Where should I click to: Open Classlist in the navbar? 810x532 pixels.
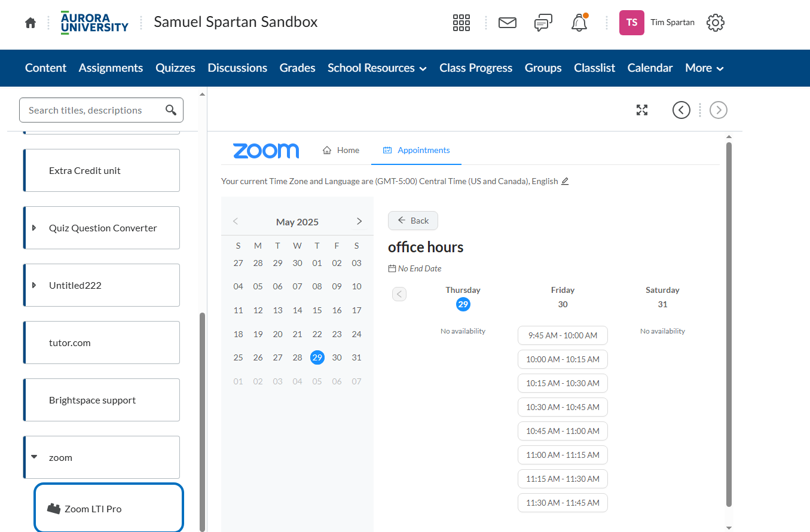tap(594, 68)
